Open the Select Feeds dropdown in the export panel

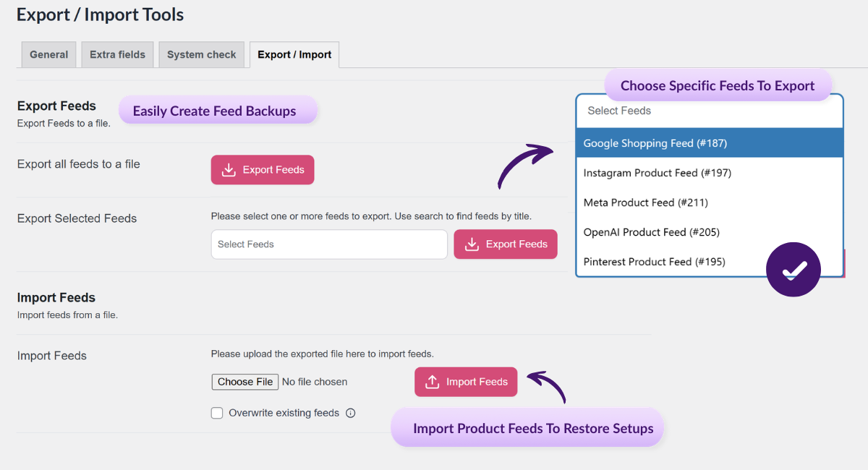(x=709, y=111)
